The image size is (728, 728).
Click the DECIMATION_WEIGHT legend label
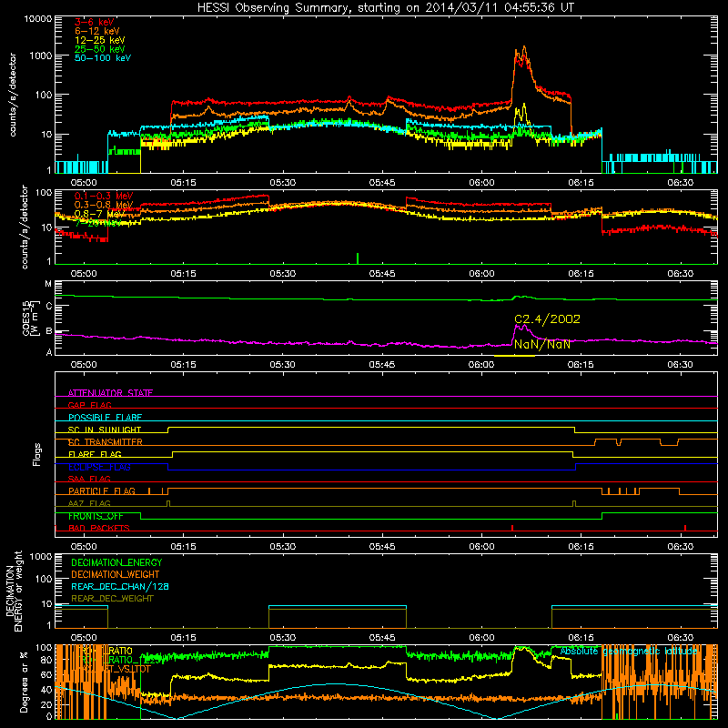click(x=116, y=574)
